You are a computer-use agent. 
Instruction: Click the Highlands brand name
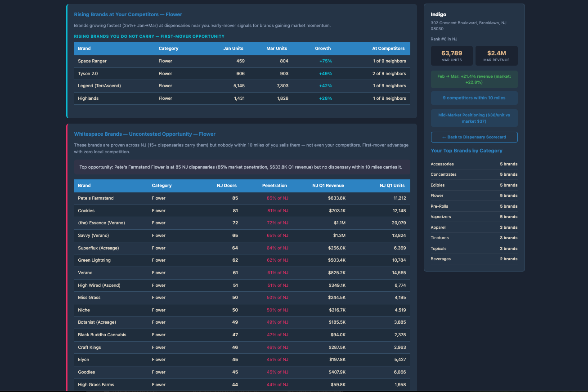(88, 98)
